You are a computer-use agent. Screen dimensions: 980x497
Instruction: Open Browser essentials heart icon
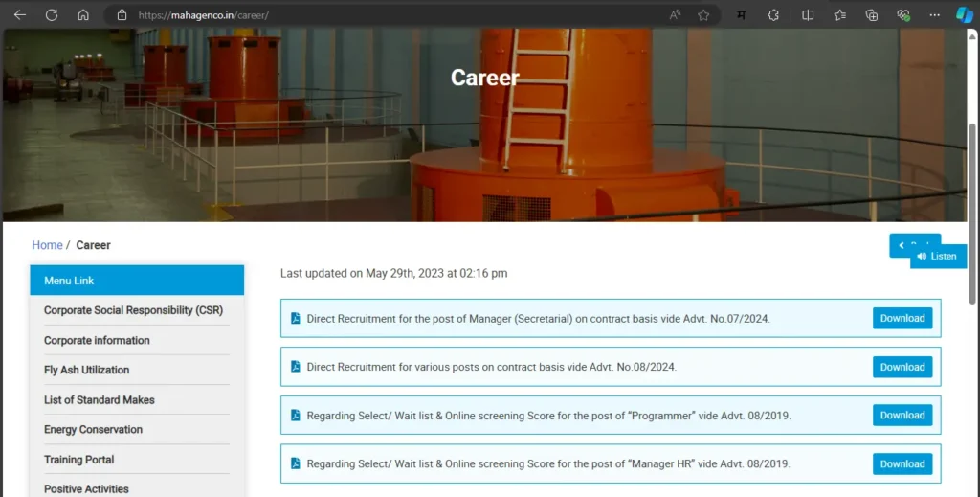902,15
